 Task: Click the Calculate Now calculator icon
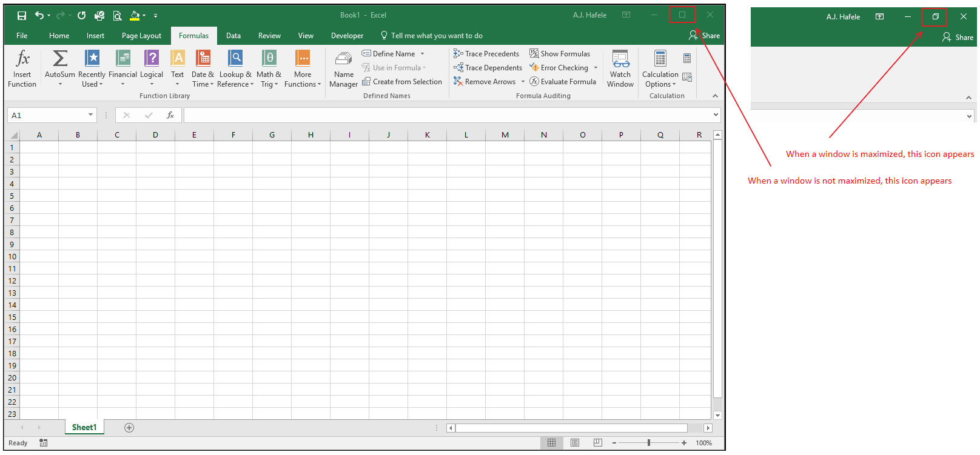[x=687, y=59]
